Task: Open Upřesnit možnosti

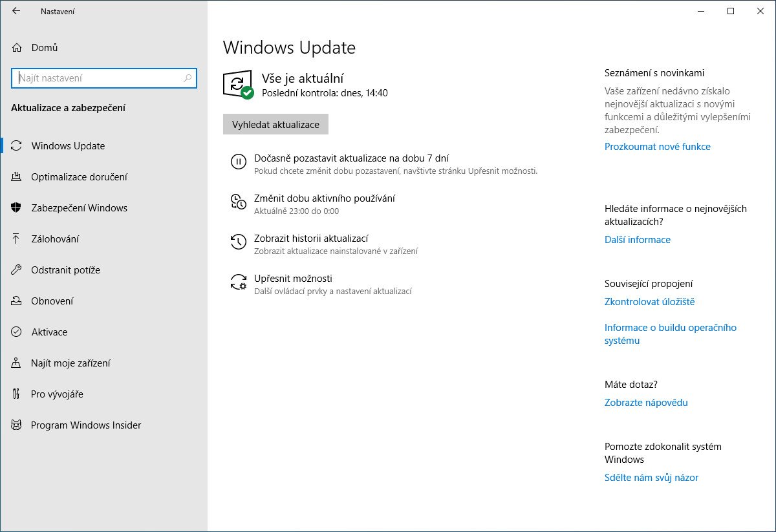Action: (x=293, y=278)
